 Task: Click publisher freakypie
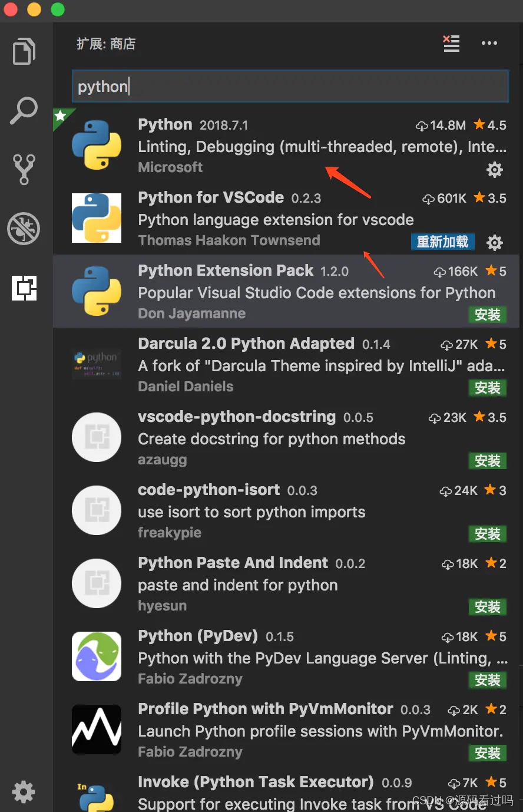[170, 533]
